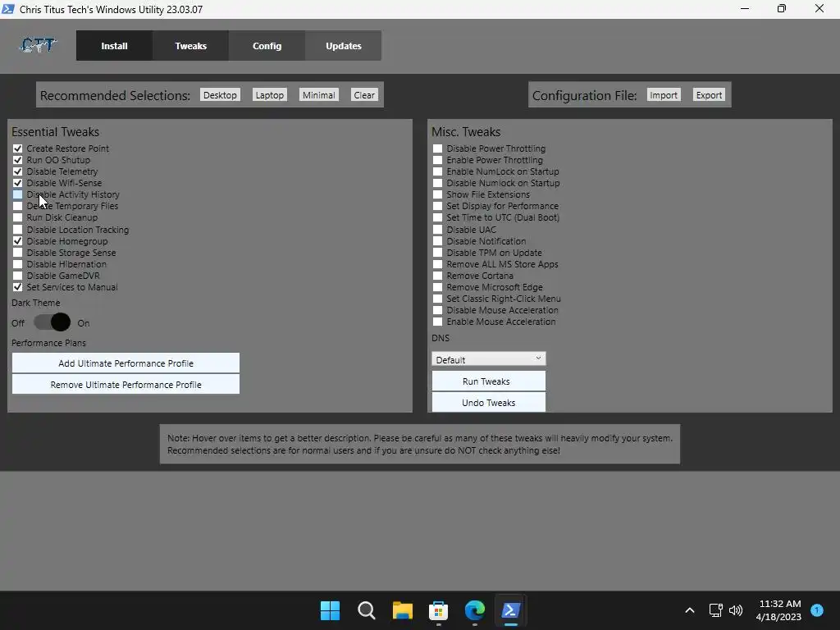Image resolution: width=840 pixels, height=630 pixels.
Task: Apply the Laptop recommended selection
Action: coord(269,95)
